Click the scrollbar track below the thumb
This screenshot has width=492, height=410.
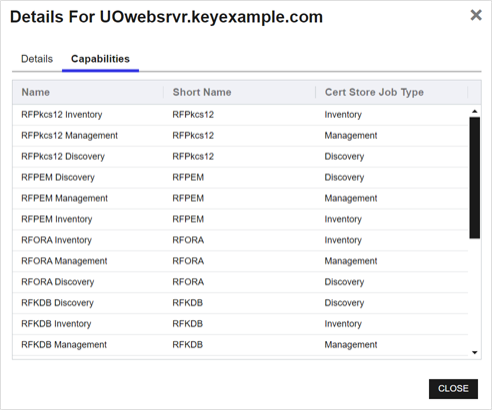(x=475, y=293)
